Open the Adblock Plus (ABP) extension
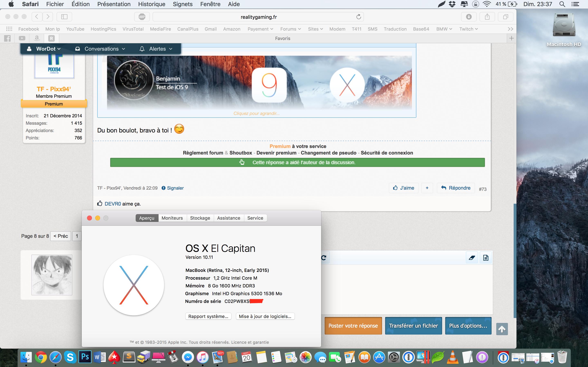 click(142, 17)
